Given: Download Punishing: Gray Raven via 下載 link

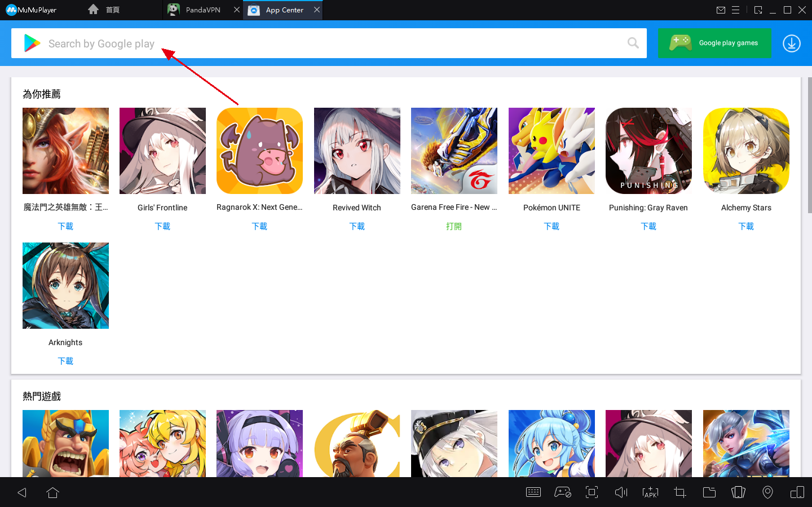Looking at the screenshot, I should click(648, 226).
